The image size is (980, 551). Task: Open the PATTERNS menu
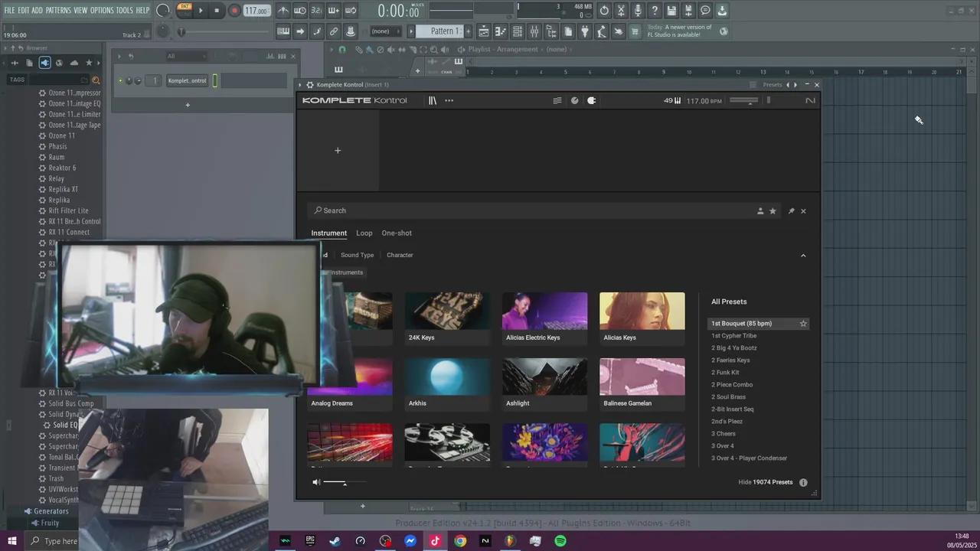pos(58,10)
